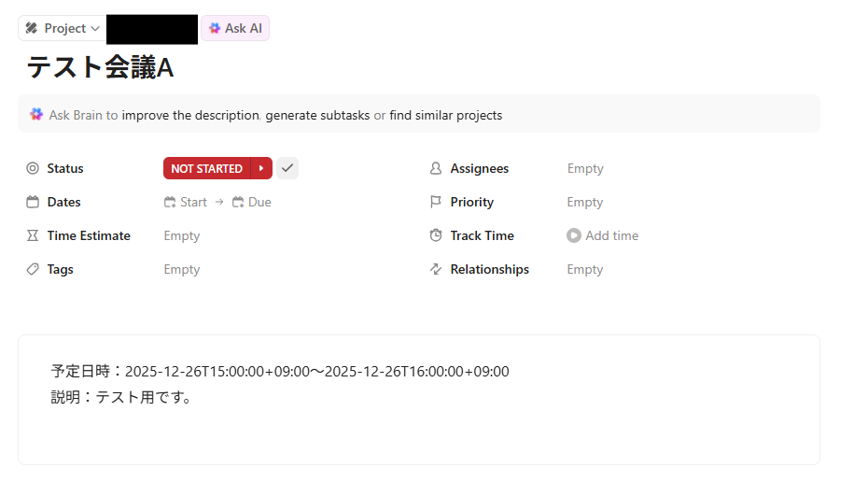Viewport: 868px width, 482px height.
Task: Click the Time Estimate hourglass icon
Action: (33, 235)
